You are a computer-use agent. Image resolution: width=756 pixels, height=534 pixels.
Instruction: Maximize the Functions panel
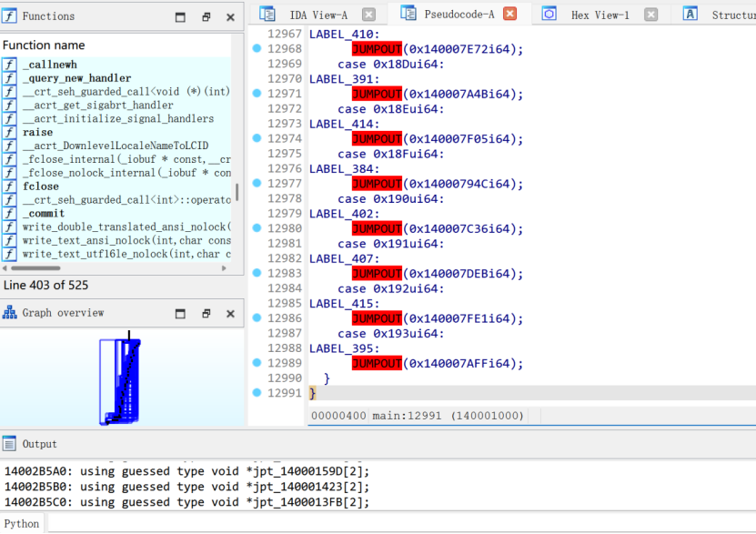(180, 17)
